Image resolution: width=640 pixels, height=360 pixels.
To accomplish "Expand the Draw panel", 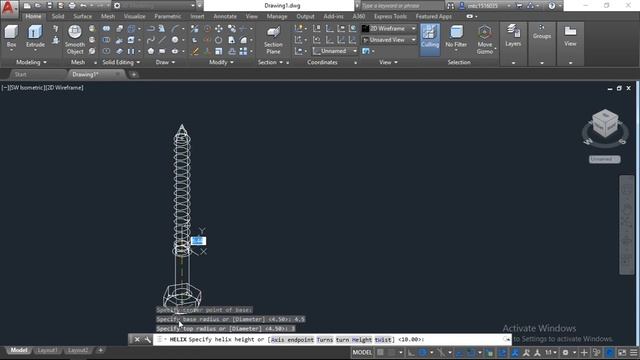I will click(x=165, y=62).
